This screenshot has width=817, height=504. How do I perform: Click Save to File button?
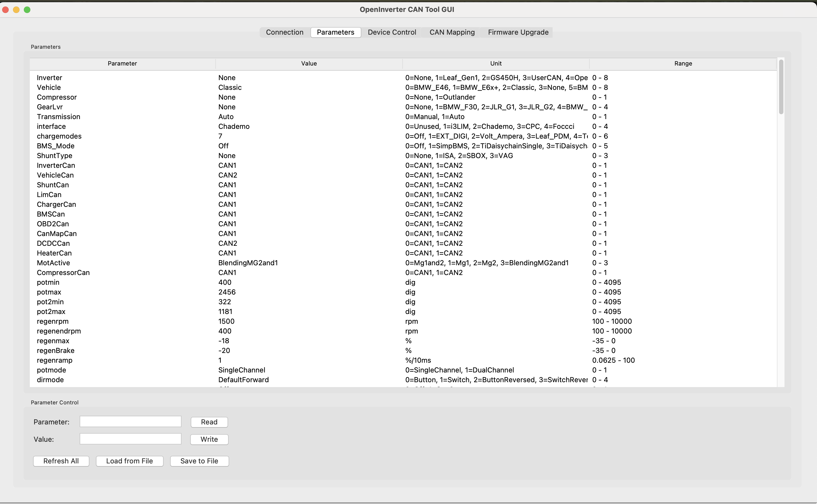pyautogui.click(x=199, y=461)
